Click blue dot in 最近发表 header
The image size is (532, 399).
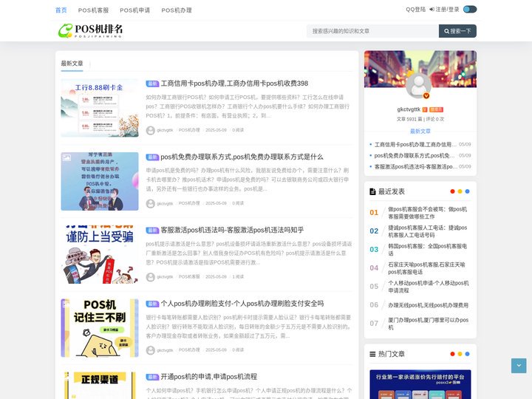(x=467, y=191)
